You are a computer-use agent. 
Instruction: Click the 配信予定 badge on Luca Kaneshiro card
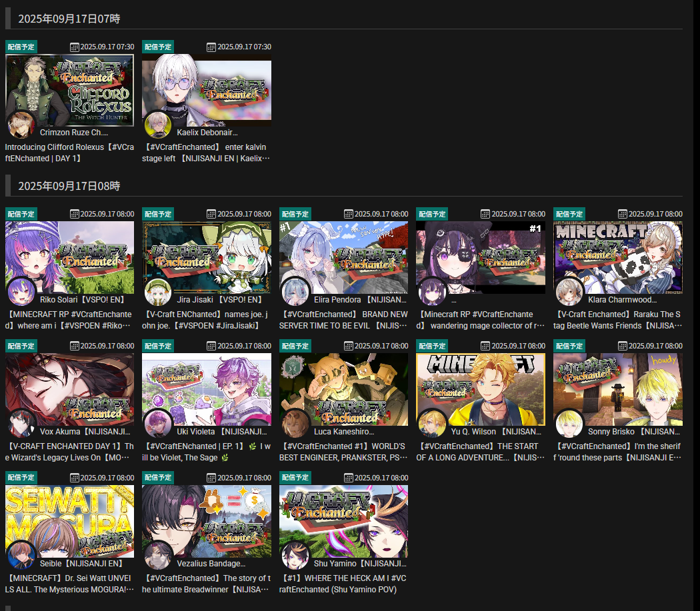pyautogui.click(x=295, y=346)
